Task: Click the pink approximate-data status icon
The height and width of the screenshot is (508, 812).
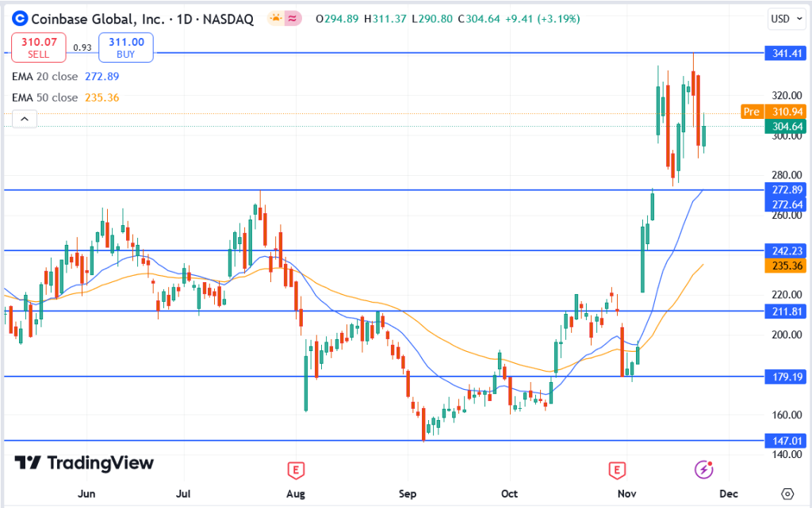Action: pyautogui.click(x=293, y=18)
